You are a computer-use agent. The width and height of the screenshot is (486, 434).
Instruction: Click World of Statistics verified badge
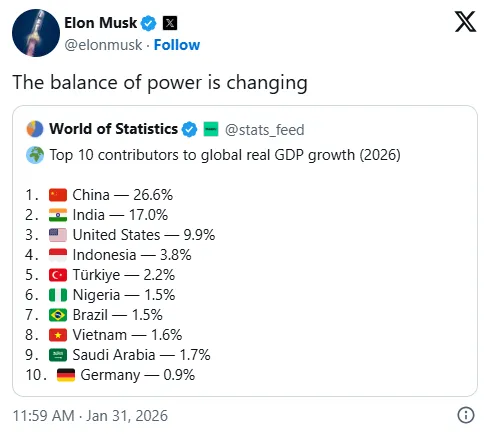[x=189, y=129]
